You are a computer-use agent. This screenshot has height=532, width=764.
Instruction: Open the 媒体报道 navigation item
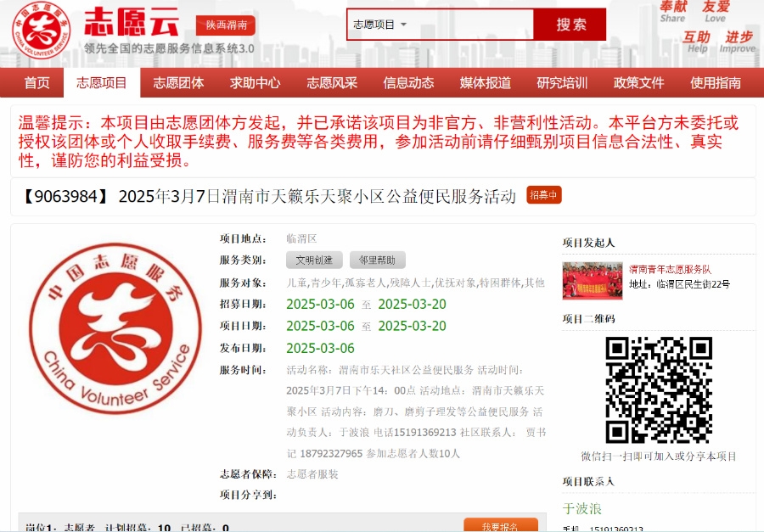[486, 82]
